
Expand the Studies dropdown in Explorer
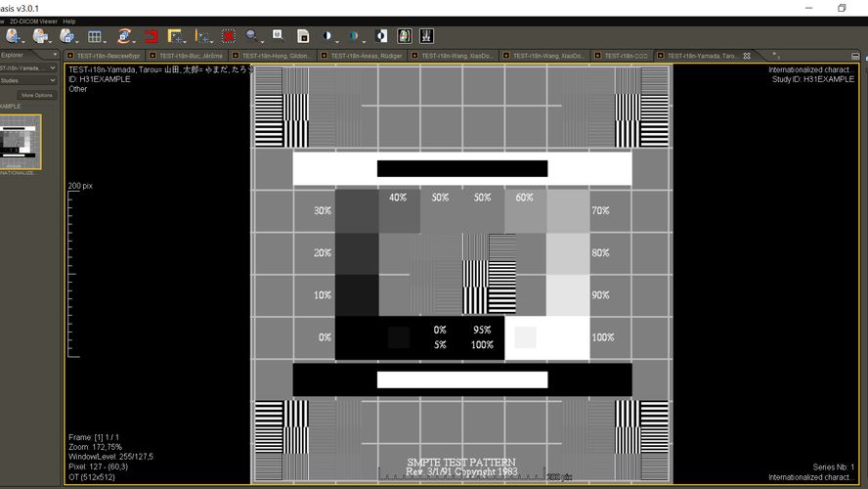(x=54, y=81)
